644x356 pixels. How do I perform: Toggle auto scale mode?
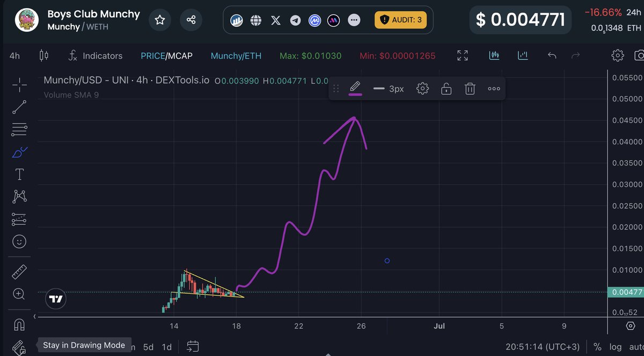pos(636,347)
